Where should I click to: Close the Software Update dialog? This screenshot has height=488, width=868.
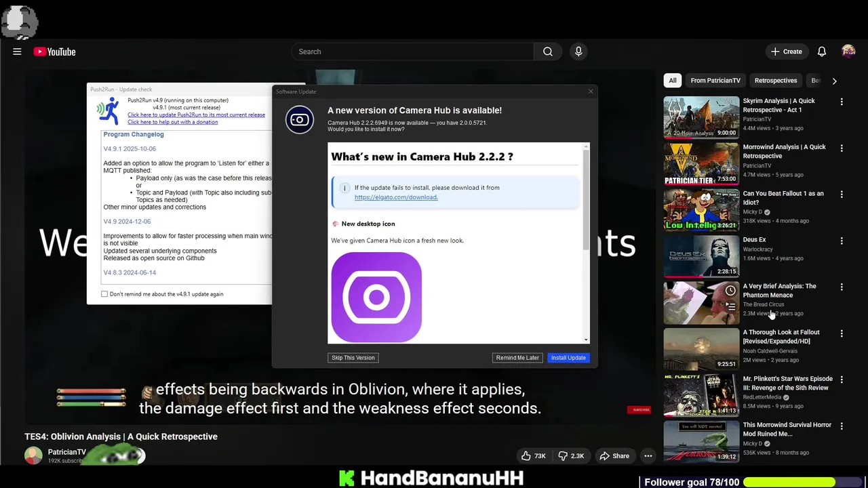point(591,91)
